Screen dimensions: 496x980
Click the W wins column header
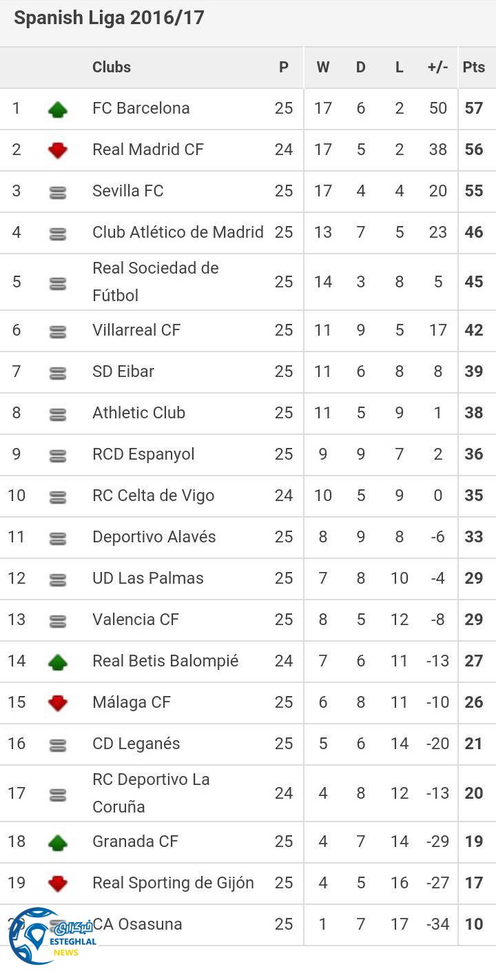[322, 67]
